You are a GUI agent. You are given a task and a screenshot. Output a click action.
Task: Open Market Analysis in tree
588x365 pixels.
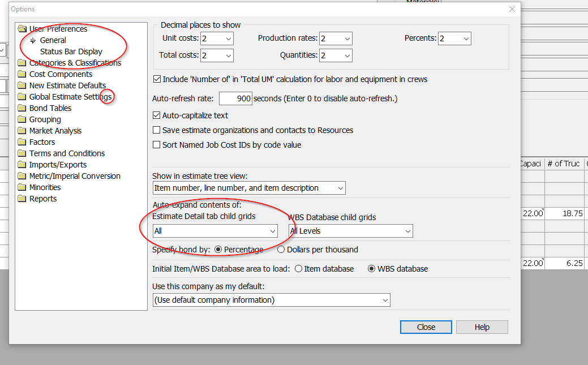tap(55, 131)
